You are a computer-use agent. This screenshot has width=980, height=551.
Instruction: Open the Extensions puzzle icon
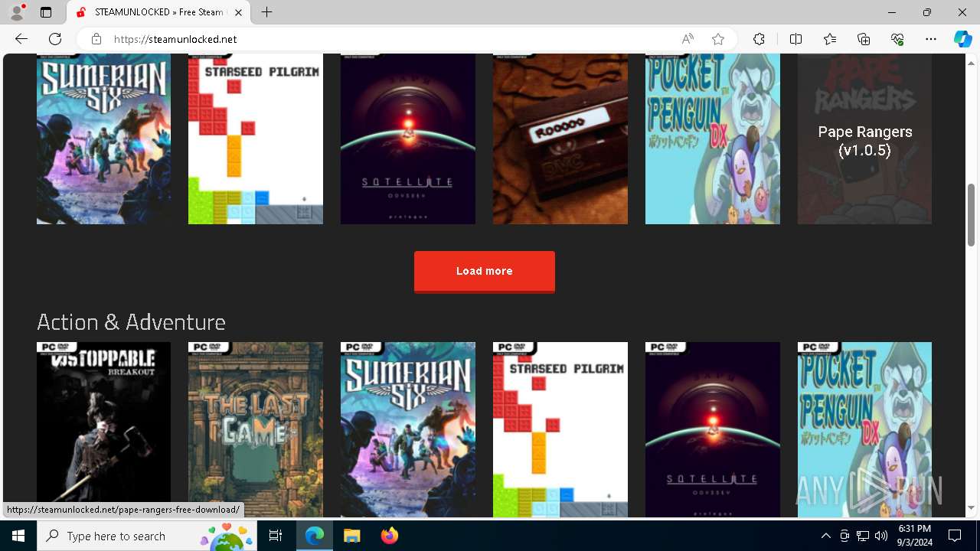759,39
